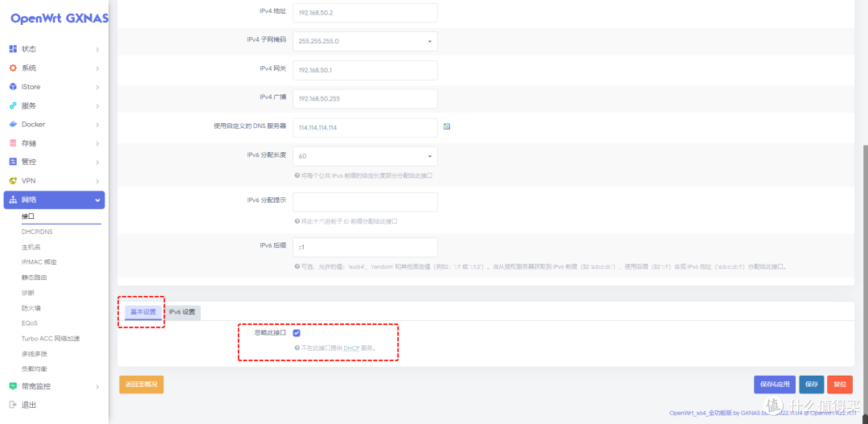Expand the 服务 menu chevron
The image size is (868, 424).
click(x=97, y=106)
